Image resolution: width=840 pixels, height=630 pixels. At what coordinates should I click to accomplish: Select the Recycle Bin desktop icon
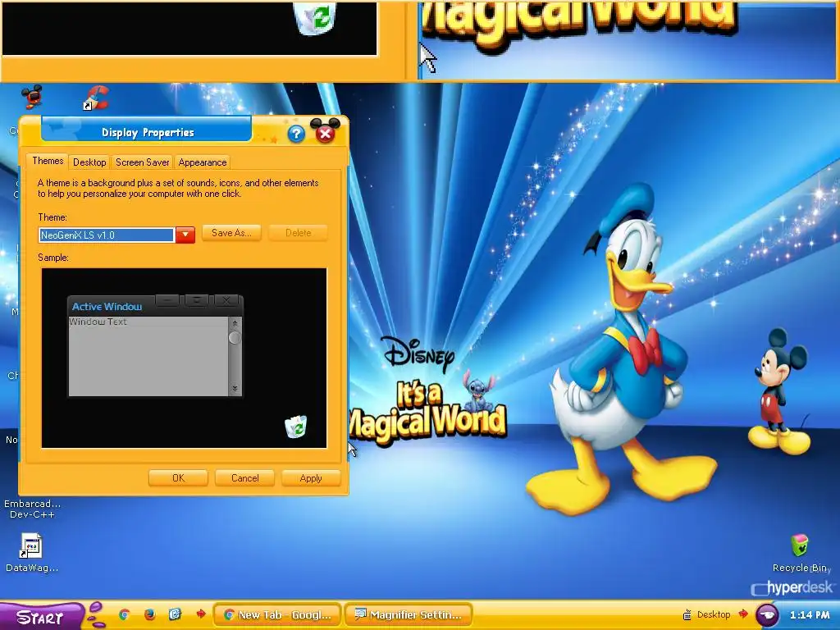coord(799,546)
